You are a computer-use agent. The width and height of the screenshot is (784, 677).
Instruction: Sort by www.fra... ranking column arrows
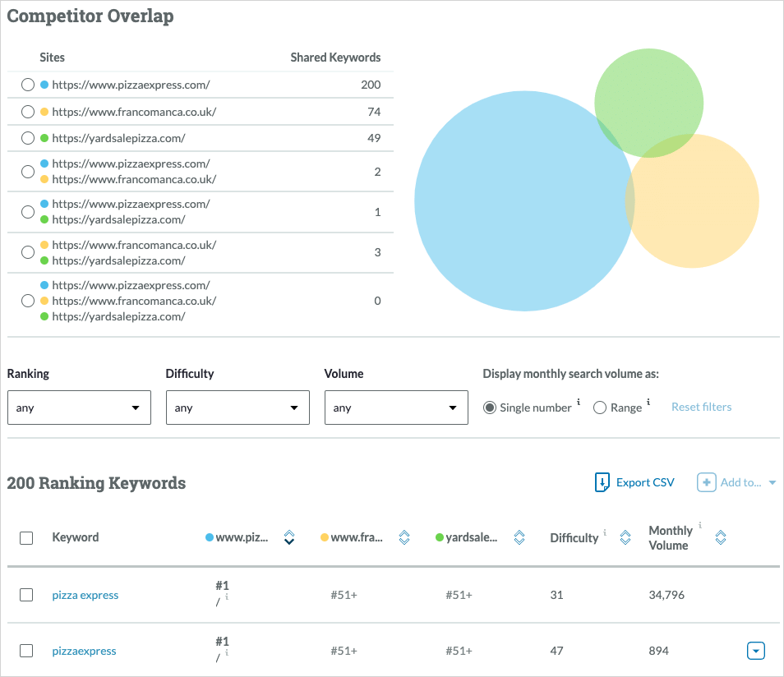click(x=404, y=537)
